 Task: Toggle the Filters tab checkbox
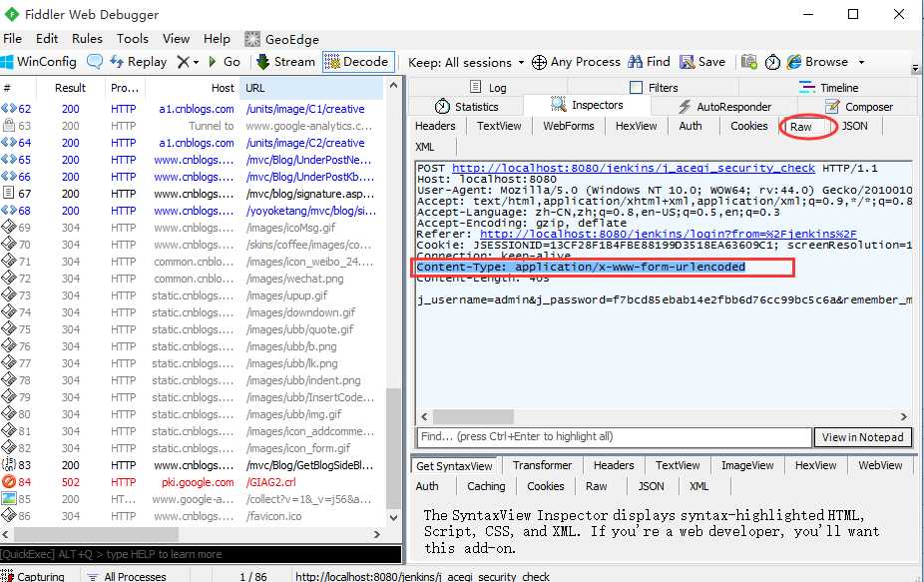[636, 87]
